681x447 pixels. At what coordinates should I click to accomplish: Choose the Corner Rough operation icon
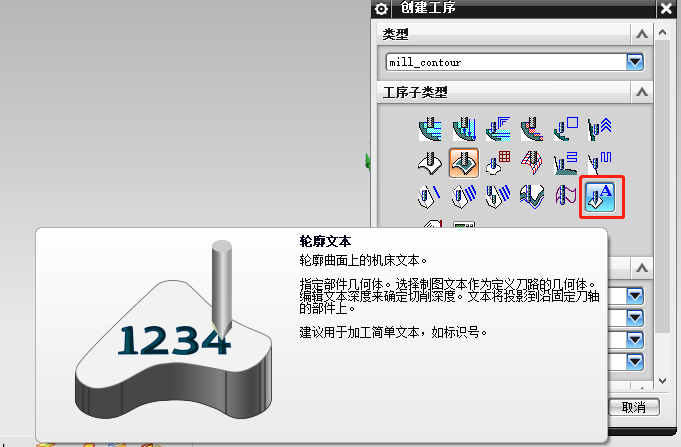click(498, 128)
